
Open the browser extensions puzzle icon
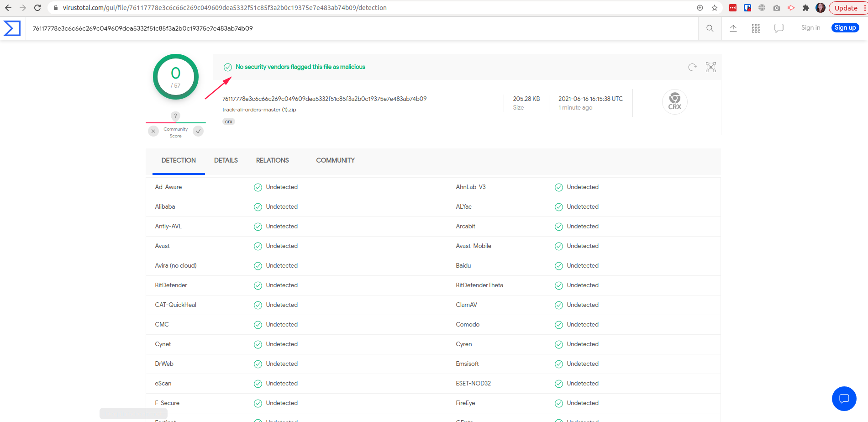click(x=806, y=8)
